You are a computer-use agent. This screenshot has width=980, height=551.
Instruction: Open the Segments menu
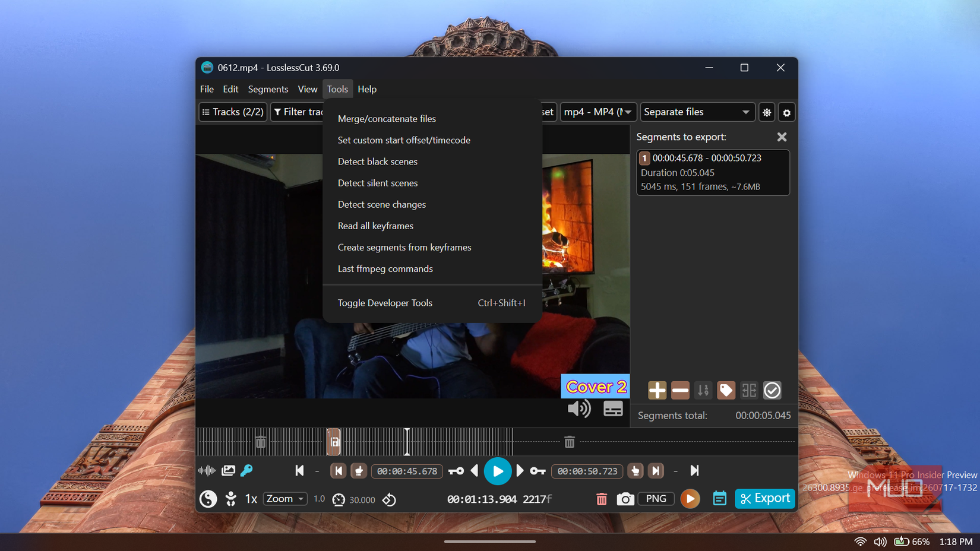point(268,89)
